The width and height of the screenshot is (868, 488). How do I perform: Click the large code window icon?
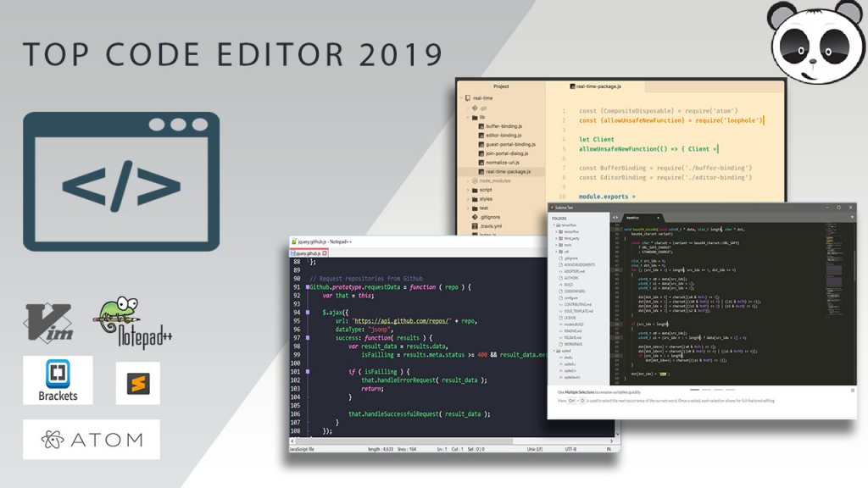click(121, 181)
